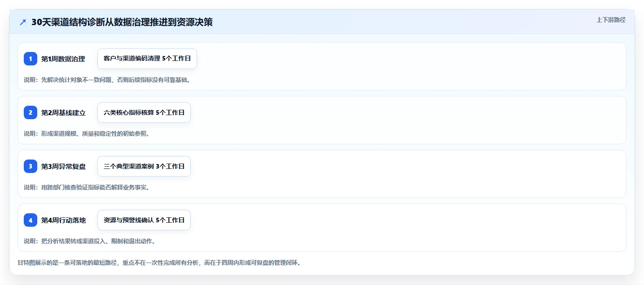Screen dimensions: 644x285
Task: Select the 资源与预警线确认 5个工作日 chip
Action: coord(144,220)
